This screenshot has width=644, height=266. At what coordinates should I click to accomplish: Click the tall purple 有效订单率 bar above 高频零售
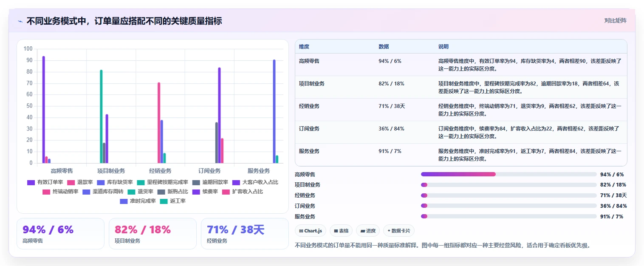[43, 110]
